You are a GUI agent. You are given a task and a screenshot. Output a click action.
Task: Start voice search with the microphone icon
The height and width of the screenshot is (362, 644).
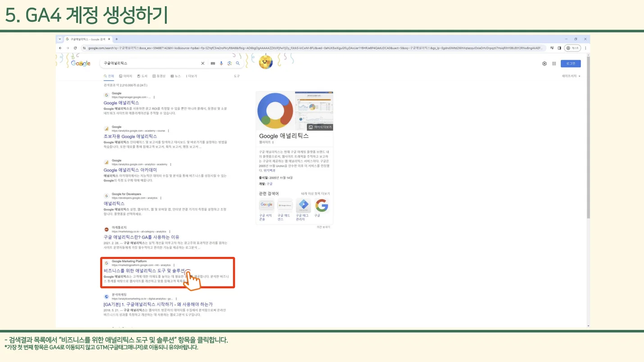click(x=221, y=64)
